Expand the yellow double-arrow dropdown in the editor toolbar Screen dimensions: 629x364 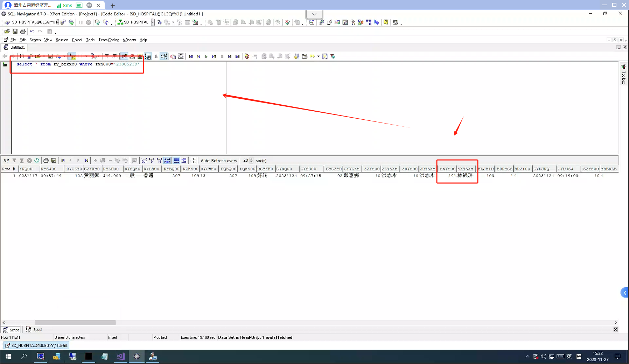pyautogui.click(x=318, y=56)
